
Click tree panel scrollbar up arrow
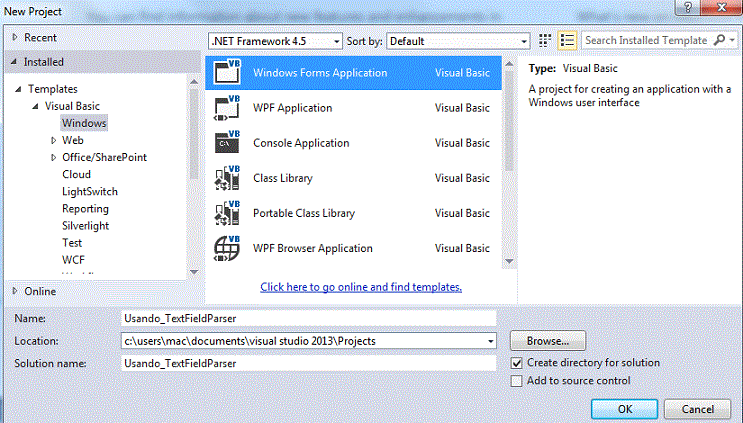(x=194, y=82)
